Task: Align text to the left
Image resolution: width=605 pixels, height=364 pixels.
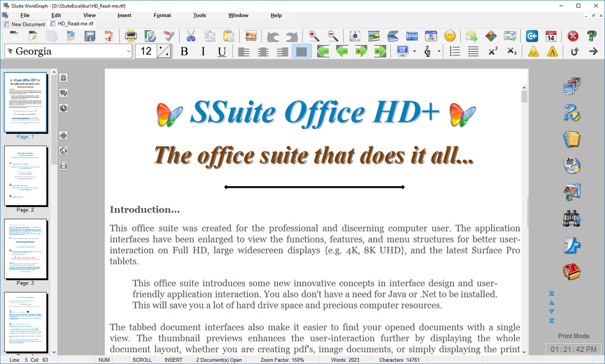Action: [244, 51]
